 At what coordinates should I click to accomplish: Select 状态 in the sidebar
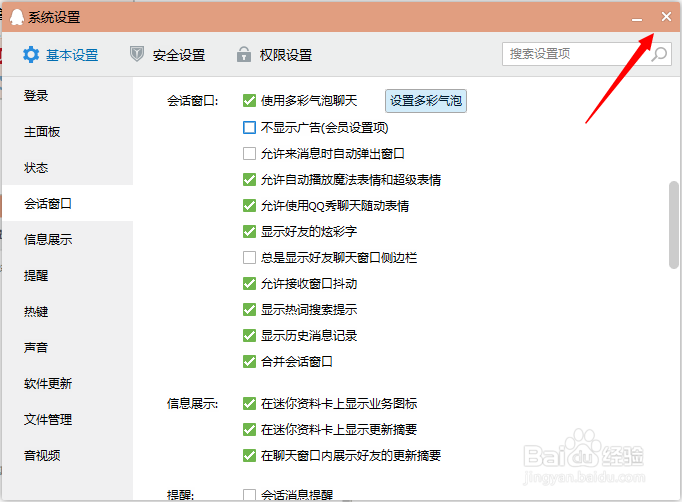tap(67, 167)
